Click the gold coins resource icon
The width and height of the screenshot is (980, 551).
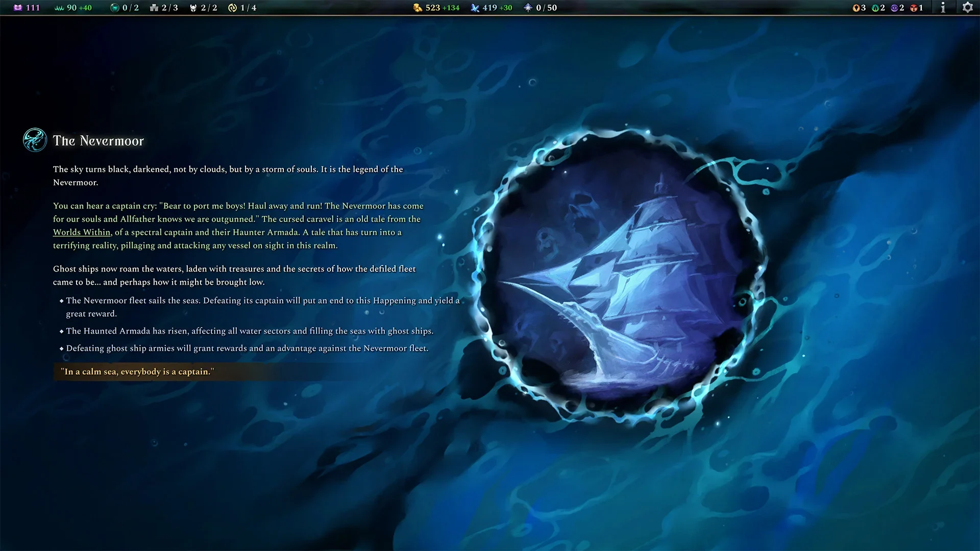[x=418, y=8]
